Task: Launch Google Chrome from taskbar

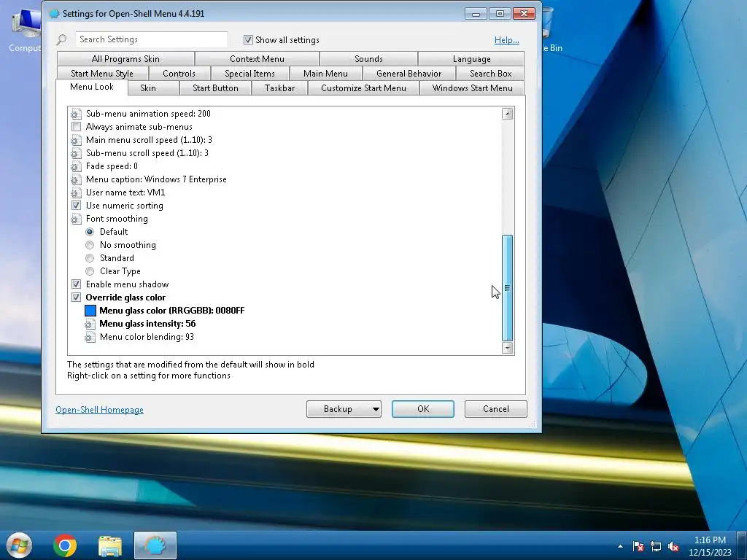Action: (x=65, y=545)
